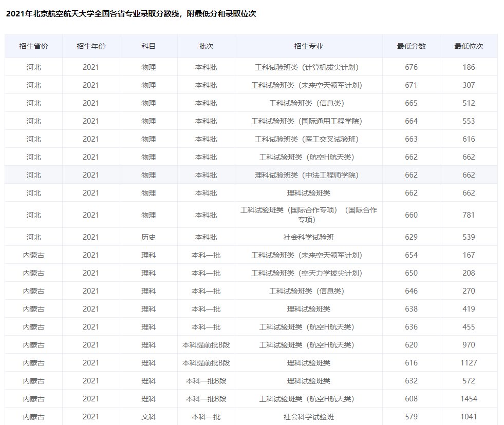Click the 中法工程师学院 major cell

click(x=309, y=175)
